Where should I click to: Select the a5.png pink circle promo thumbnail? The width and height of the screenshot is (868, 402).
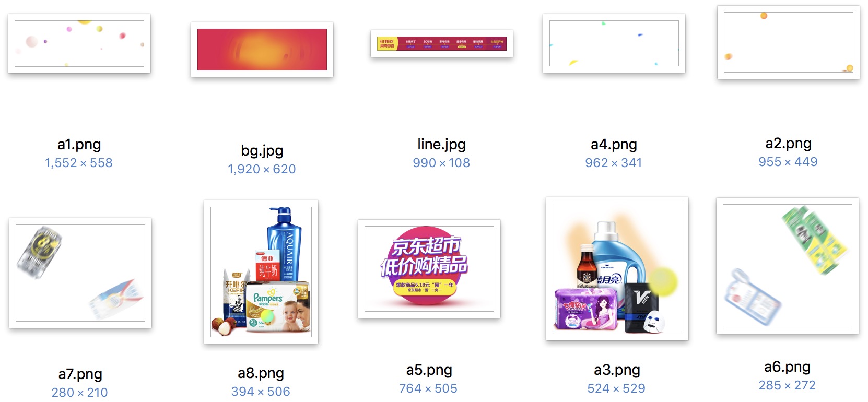[x=429, y=269]
